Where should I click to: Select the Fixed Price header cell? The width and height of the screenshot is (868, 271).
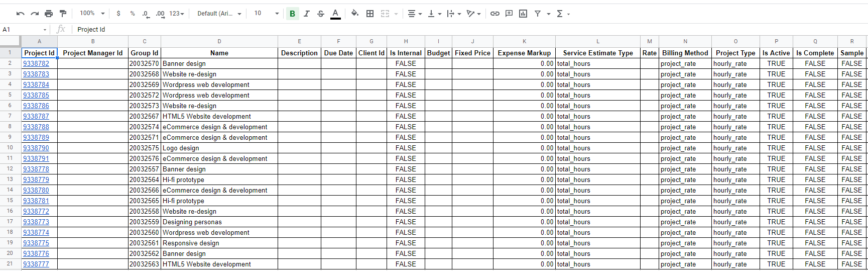click(x=472, y=53)
